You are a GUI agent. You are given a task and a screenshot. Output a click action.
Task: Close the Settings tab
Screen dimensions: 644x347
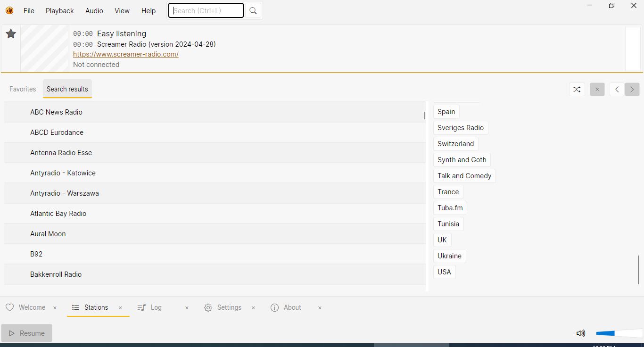253,308
